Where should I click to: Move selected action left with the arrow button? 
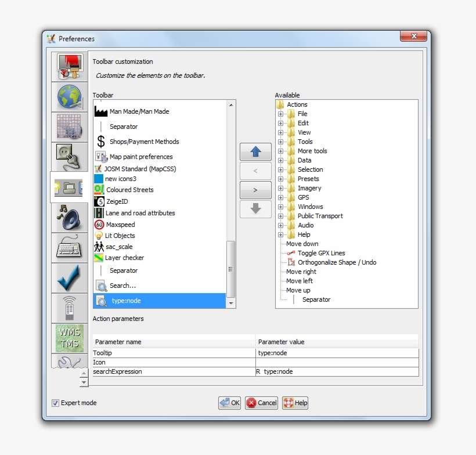(255, 171)
